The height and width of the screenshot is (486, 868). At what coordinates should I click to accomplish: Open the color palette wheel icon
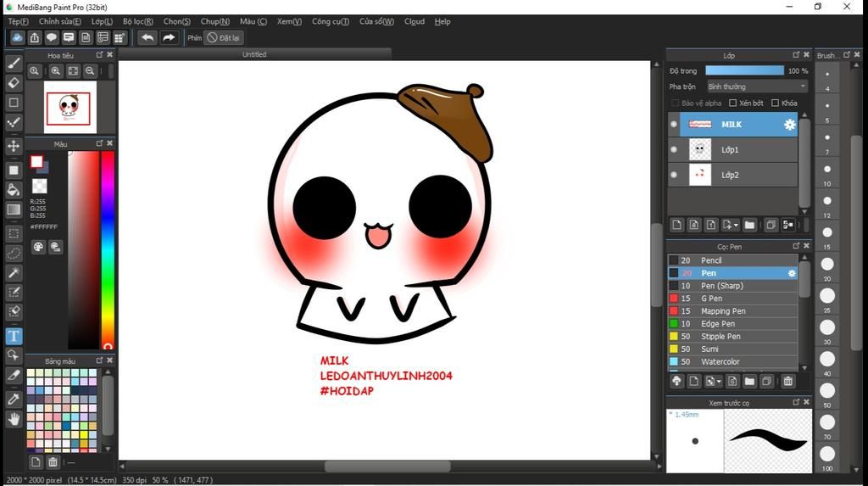click(x=38, y=247)
